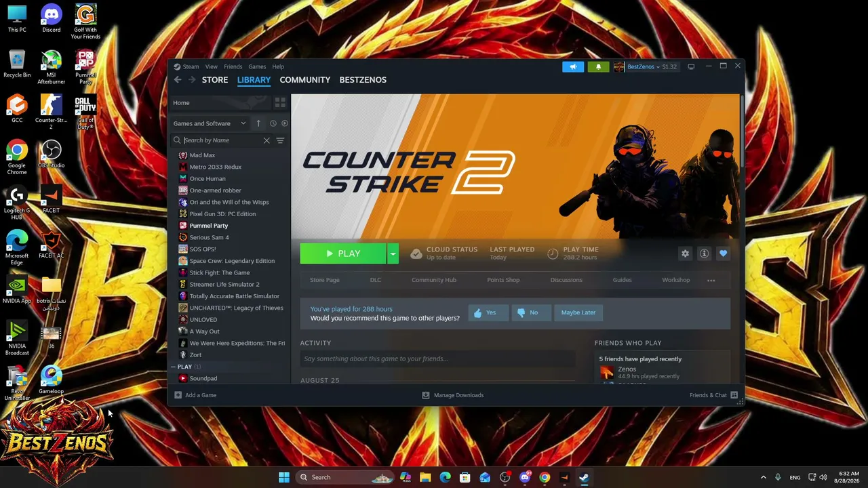
Task: Open the View menu
Action: [212, 66]
